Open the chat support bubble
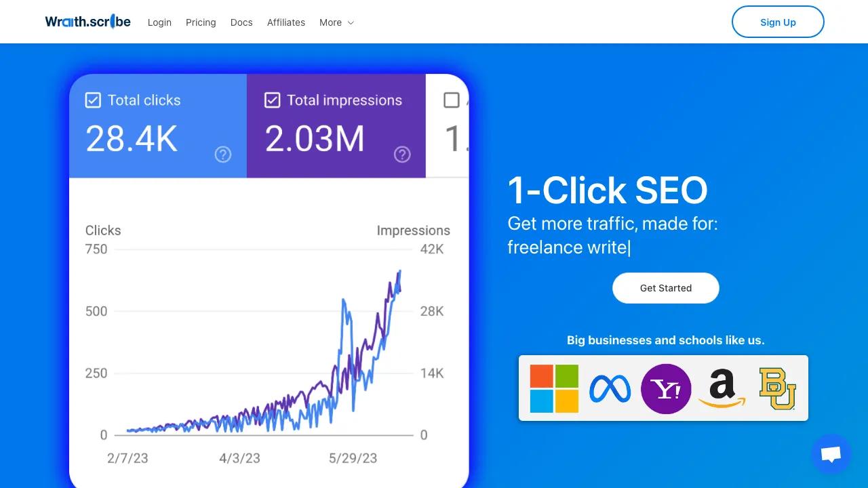The width and height of the screenshot is (868, 488). (831, 454)
